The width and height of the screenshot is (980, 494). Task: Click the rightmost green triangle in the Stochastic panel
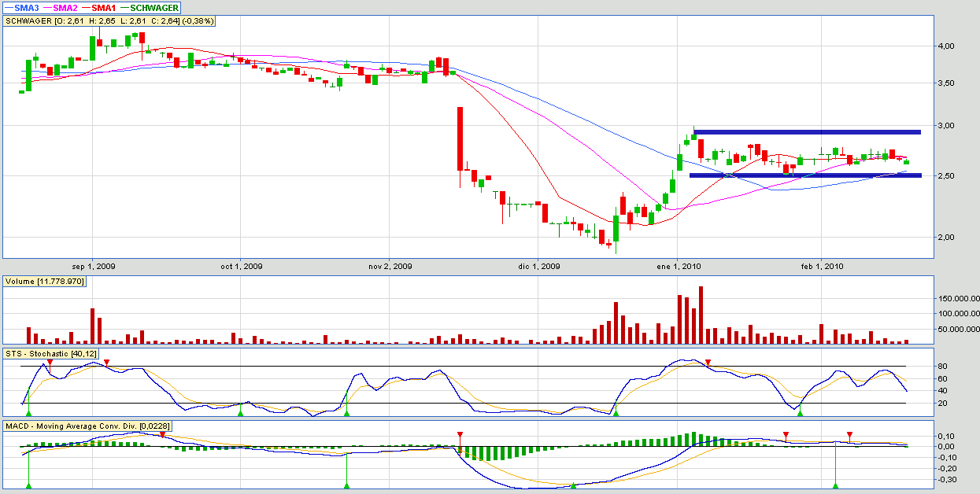click(x=801, y=412)
